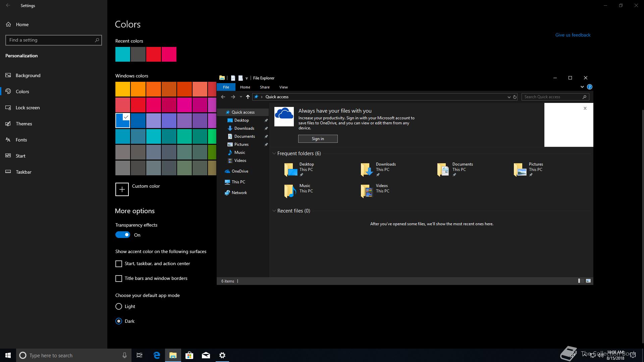Image resolution: width=644 pixels, height=362 pixels.
Task: Open Task View on taskbar
Action: pos(140,355)
